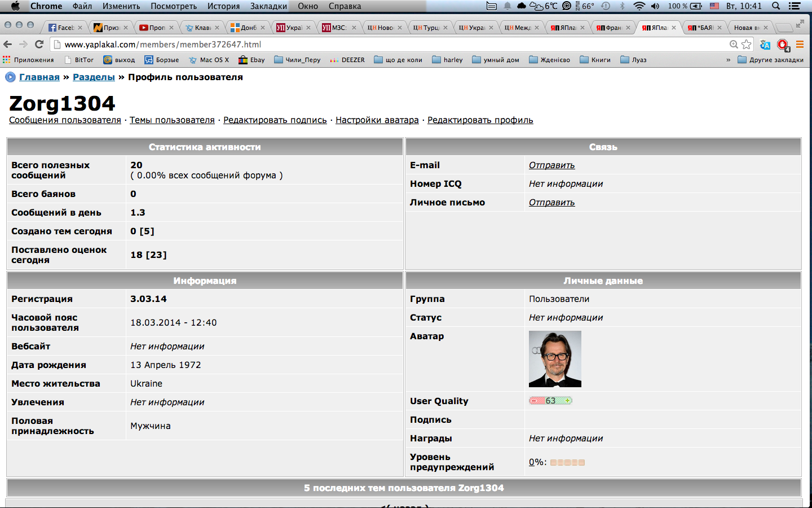Viewport: 812px width, 508px height.
Task: Follow the Главная breadcrumb link
Action: [x=39, y=77]
